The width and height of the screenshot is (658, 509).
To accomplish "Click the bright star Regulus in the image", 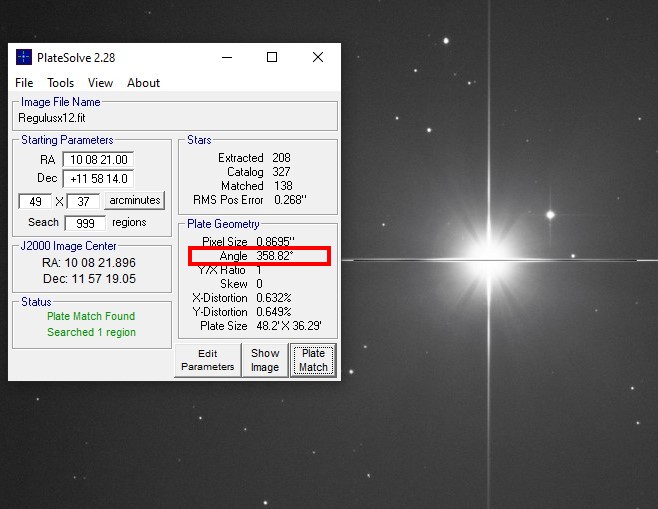I will [488, 260].
